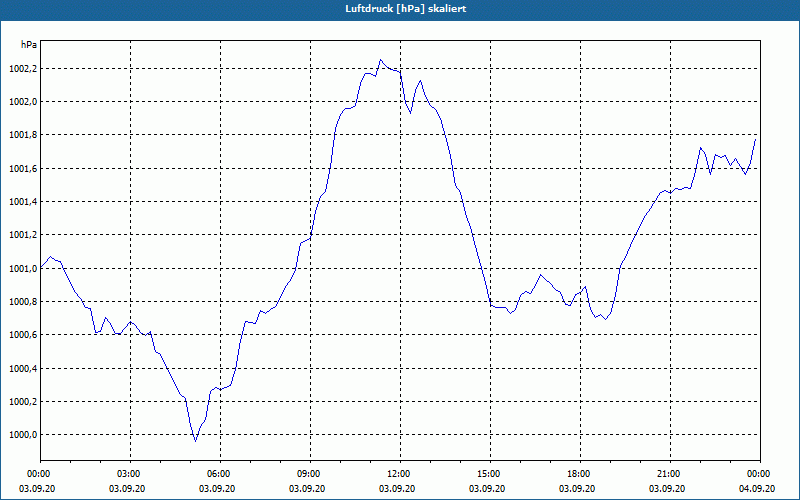Viewport: 800px width, 500px height.
Task: Click the pressure curve's highest peak before 12:00
Action: click(380, 60)
